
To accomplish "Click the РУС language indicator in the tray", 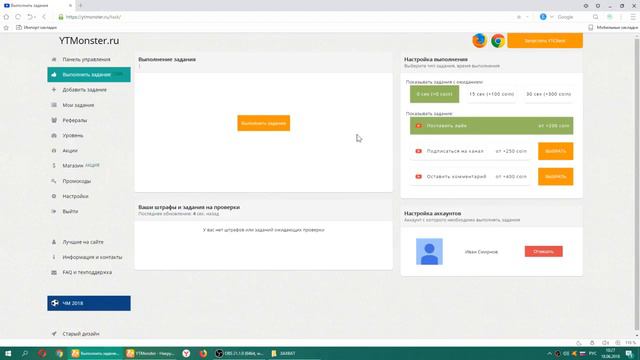I will (593, 353).
